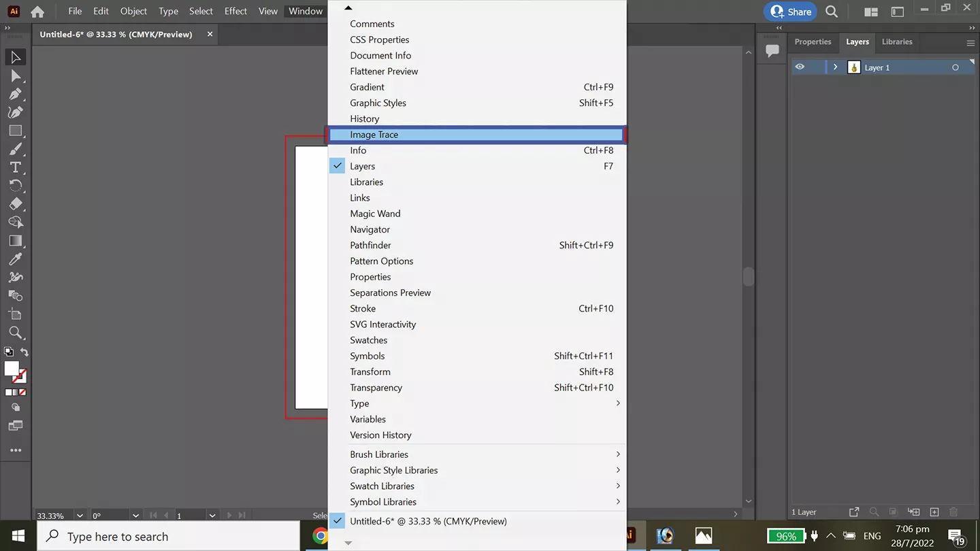Select the Eyedropper tool
Screen dimensions: 980x551
click(x=15, y=259)
